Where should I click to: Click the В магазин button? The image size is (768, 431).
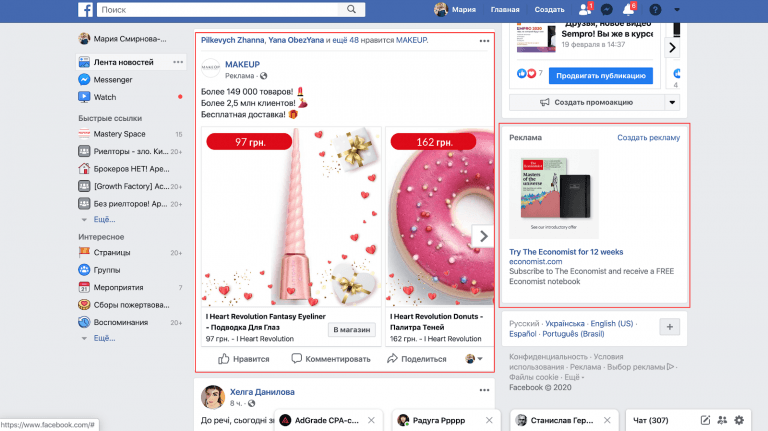coord(352,330)
